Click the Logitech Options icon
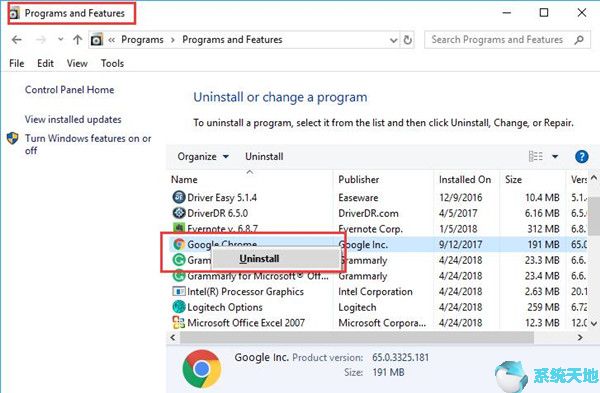Viewport: 600px width, 393px height. [179, 307]
